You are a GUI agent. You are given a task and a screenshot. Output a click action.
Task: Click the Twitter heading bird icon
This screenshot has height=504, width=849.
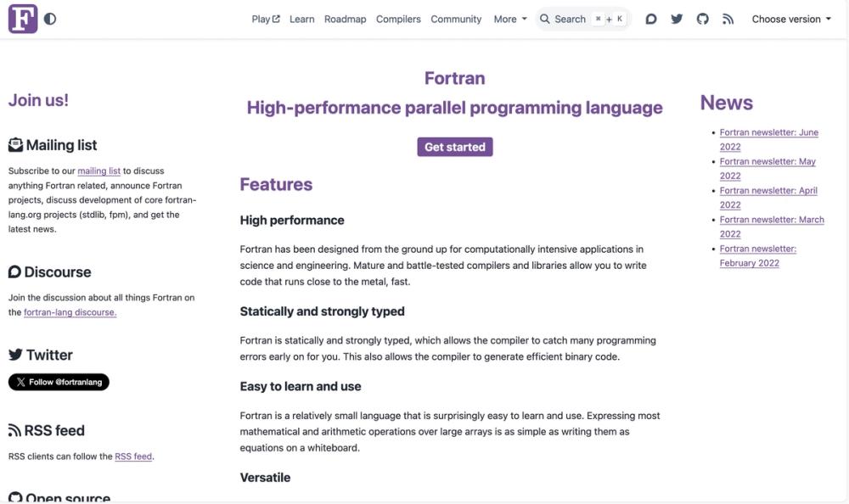pyautogui.click(x=15, y=355)
